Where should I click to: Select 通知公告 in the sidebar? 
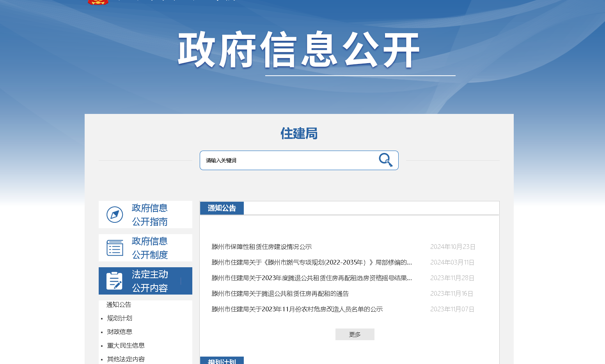[x=119, y=305]
